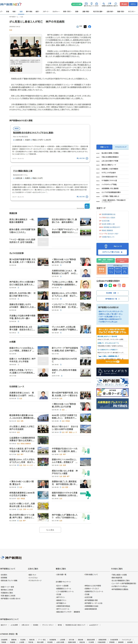Open the official Facebook icon in sidebar

tap(106, 285)
